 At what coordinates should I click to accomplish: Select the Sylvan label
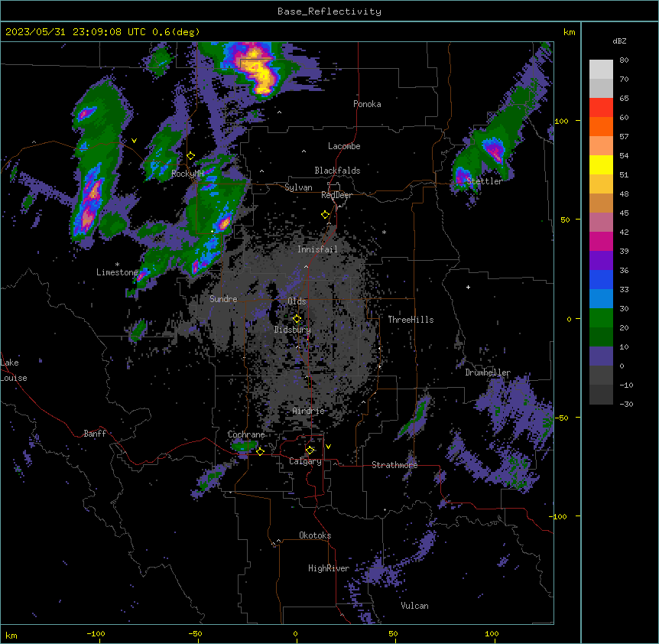point(298,187)
